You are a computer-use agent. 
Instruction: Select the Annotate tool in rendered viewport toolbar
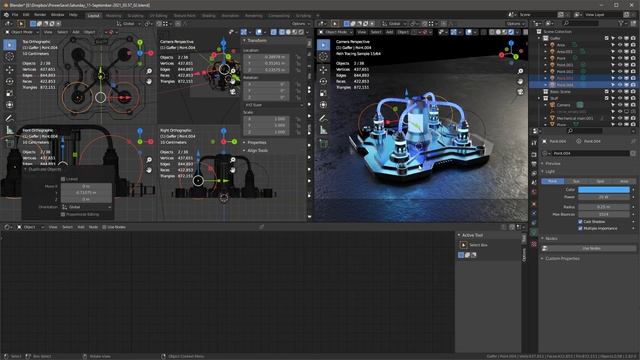coord(323,118)
